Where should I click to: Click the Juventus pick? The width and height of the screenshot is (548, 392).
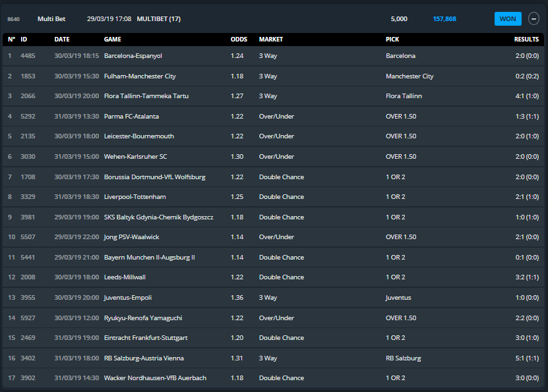pyautogui.click(x=398, y=297)
